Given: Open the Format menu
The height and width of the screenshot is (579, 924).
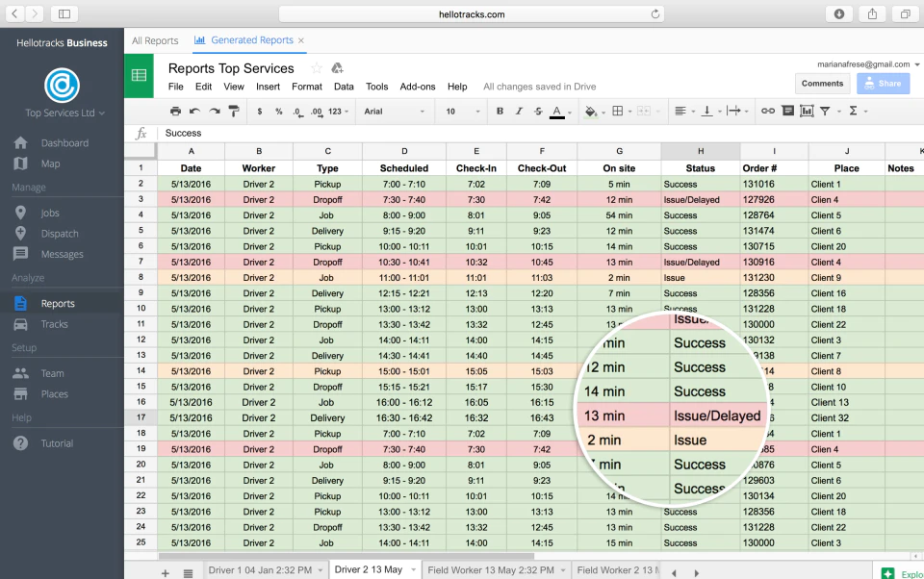Looking at the screenshot, I should (x=306, y=87).
